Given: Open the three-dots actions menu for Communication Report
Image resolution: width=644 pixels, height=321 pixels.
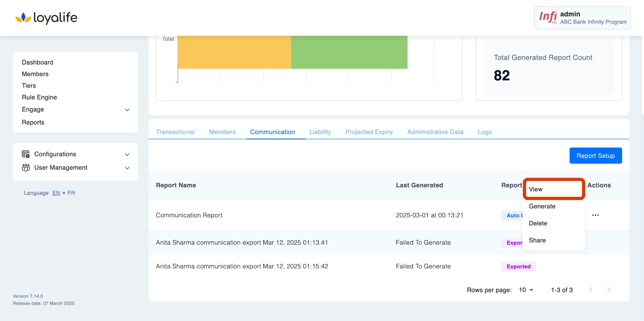Looking at the screenshot, I should pos(595,215).
